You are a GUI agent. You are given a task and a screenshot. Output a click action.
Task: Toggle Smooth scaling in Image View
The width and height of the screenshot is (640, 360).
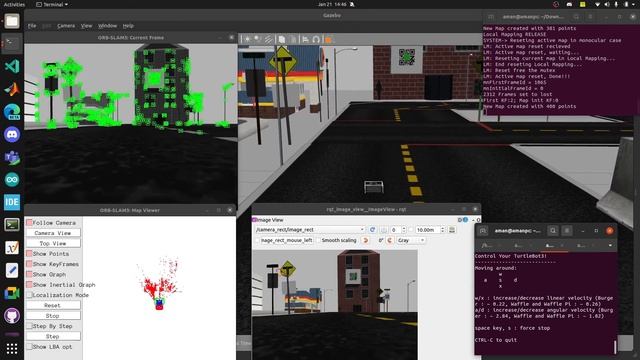(x=318, y=240)
